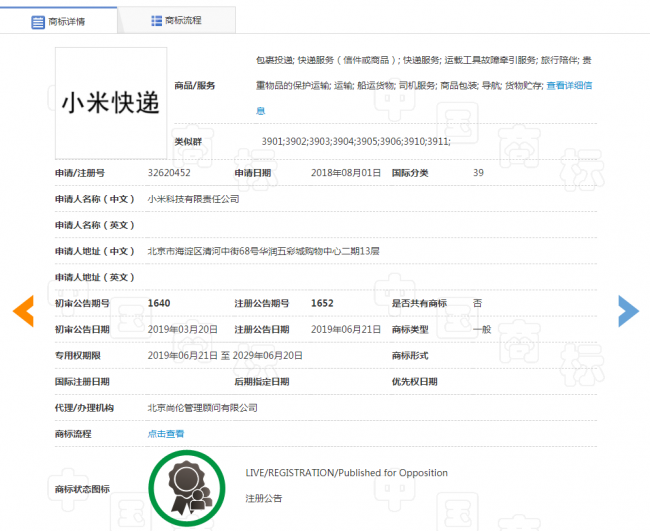Click the 商品/服务 label
The image size is (650, 531).
194,86
